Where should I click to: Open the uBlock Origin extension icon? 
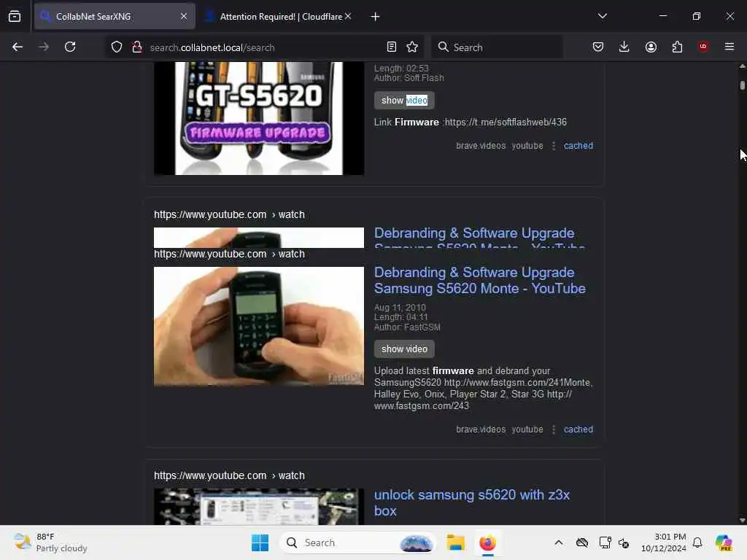click(x=703, y=47)
